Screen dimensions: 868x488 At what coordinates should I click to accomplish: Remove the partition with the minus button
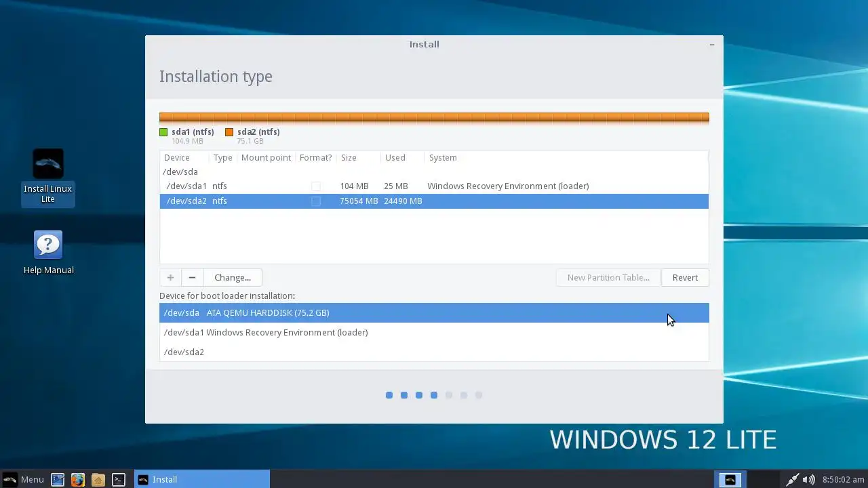click(192, 277)
